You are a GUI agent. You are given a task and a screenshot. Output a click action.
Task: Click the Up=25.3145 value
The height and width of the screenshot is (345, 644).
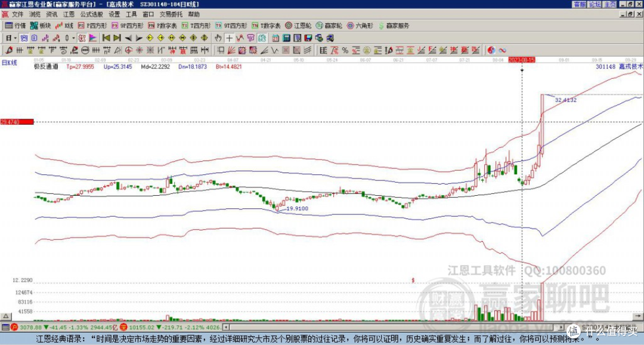(x=118, y=67)
